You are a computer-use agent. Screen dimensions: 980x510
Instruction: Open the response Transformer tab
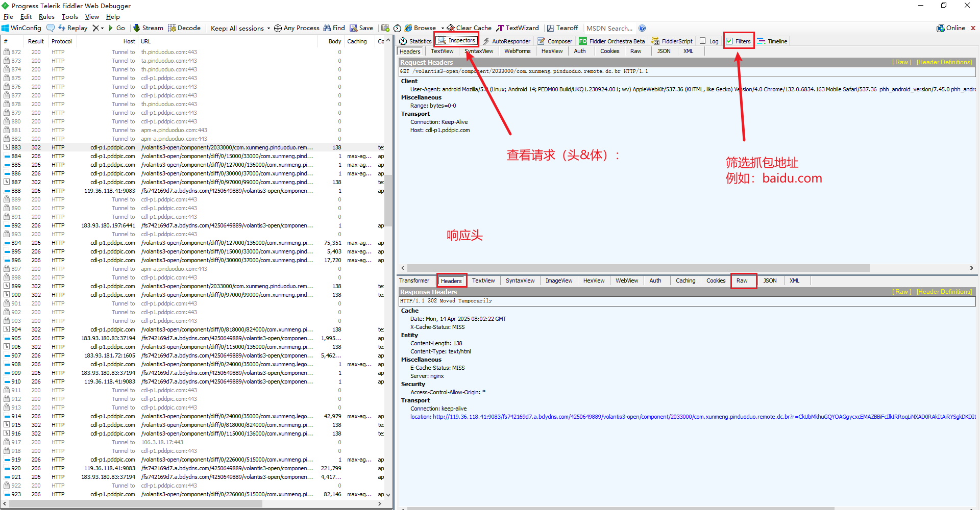click(414, 280)
